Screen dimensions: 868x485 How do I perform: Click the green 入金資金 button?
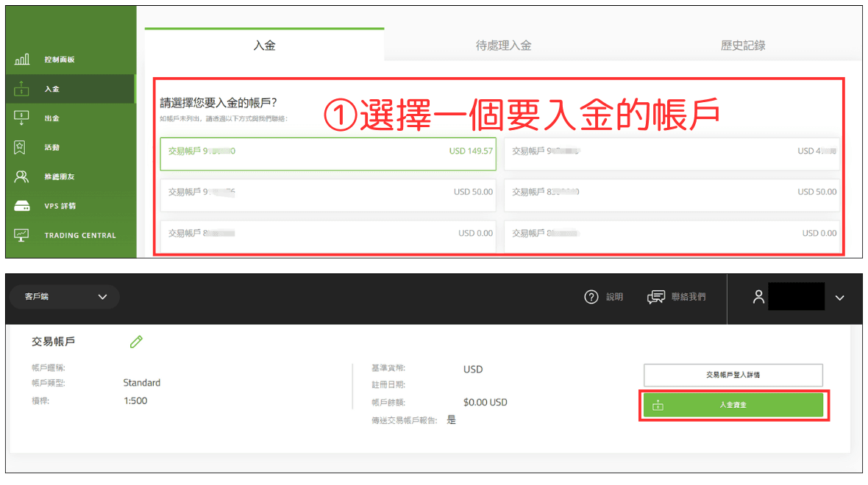click(733, 405)
